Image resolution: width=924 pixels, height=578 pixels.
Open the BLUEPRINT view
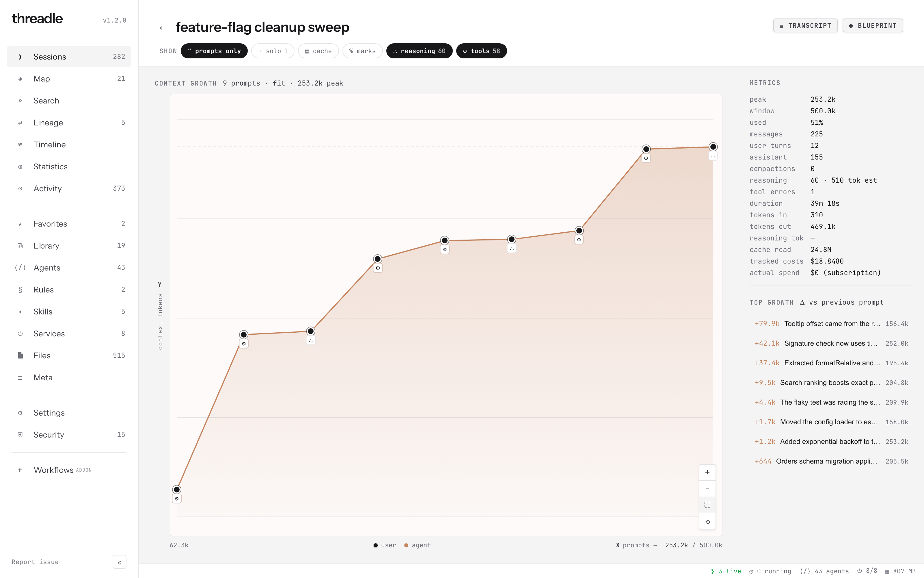[872, 26]
